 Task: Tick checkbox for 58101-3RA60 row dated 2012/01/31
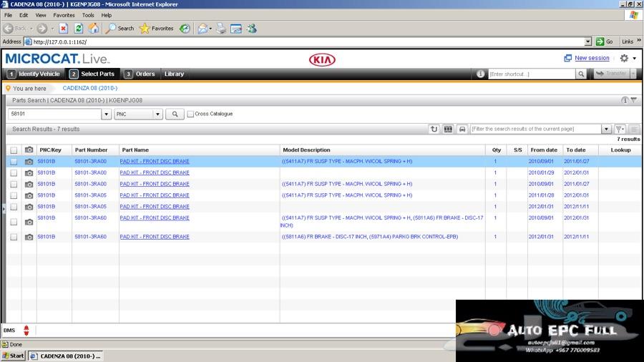(14, 238)
